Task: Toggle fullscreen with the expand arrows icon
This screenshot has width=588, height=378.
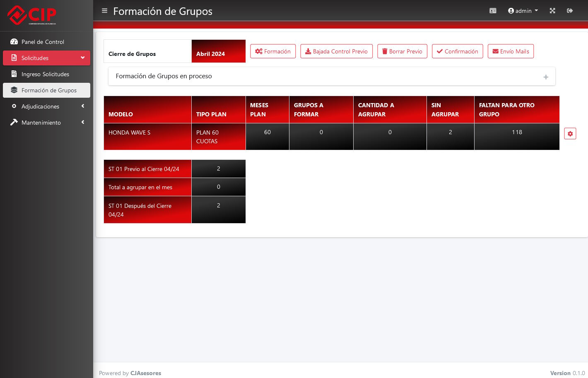Action: pos(552,11)
